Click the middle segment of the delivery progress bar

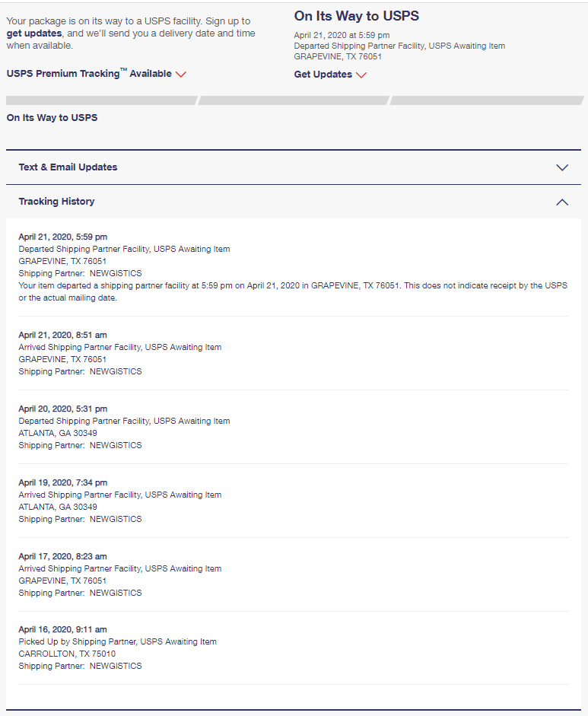(x=294, y=100)
